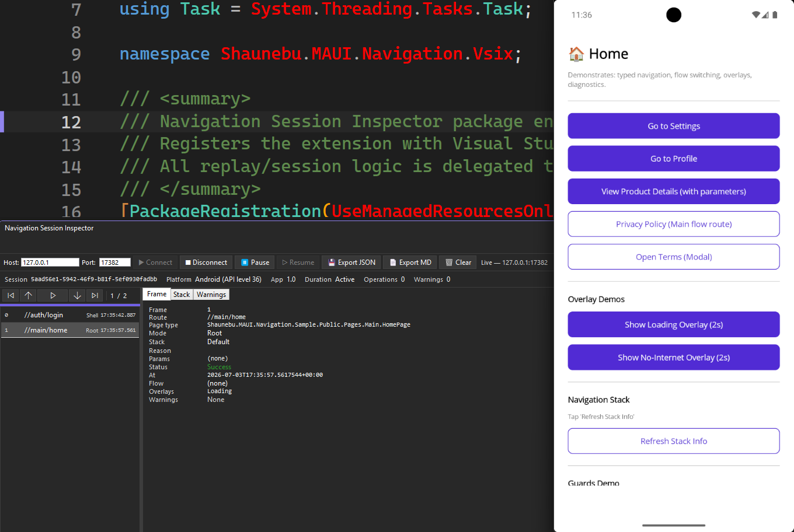Click the Page type value HomePage text
Viewport: 794px width, 532px height.
pyautogui.click(x=309, y=324)
